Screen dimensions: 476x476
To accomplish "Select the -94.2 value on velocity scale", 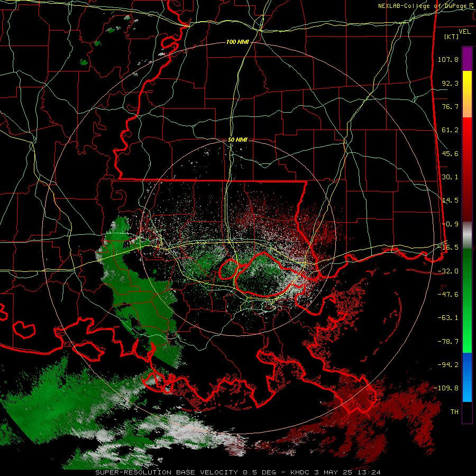I will 448,365.
